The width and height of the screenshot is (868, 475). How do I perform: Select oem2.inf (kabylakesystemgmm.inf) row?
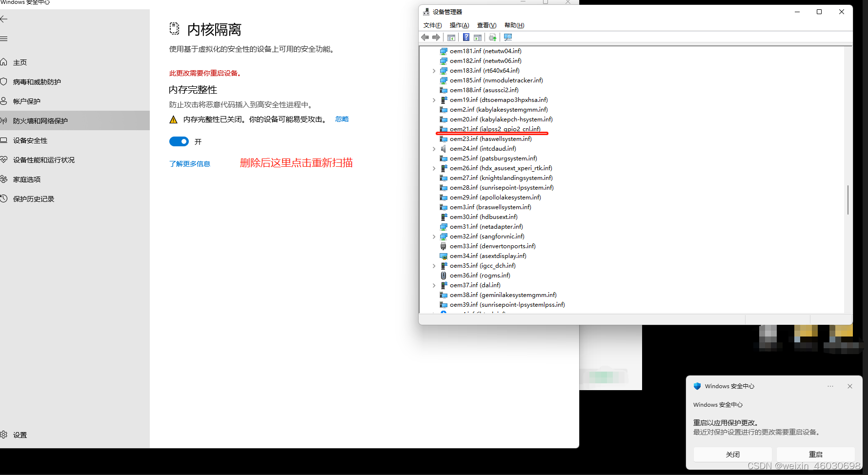click(494, 110)
